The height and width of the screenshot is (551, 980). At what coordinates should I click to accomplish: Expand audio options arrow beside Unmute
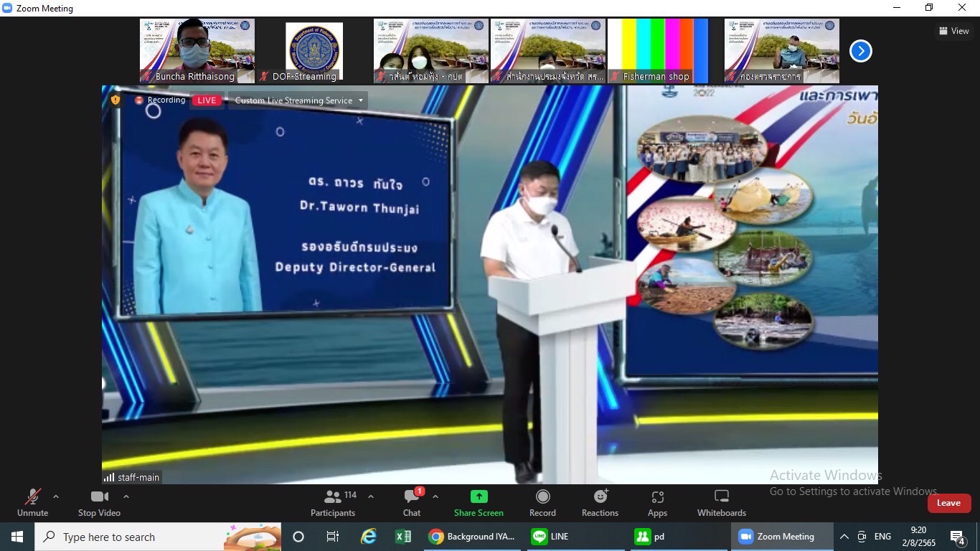[56, 496]
